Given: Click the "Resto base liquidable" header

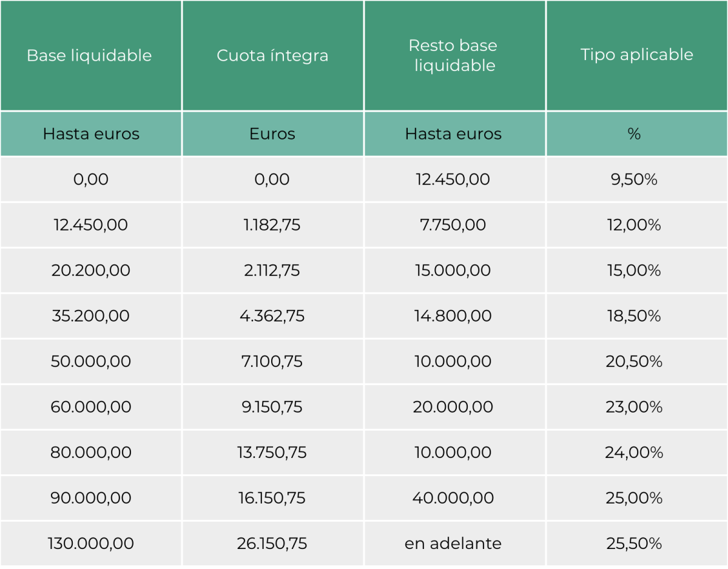Looking at the screenshot, I should coord(454,56).
